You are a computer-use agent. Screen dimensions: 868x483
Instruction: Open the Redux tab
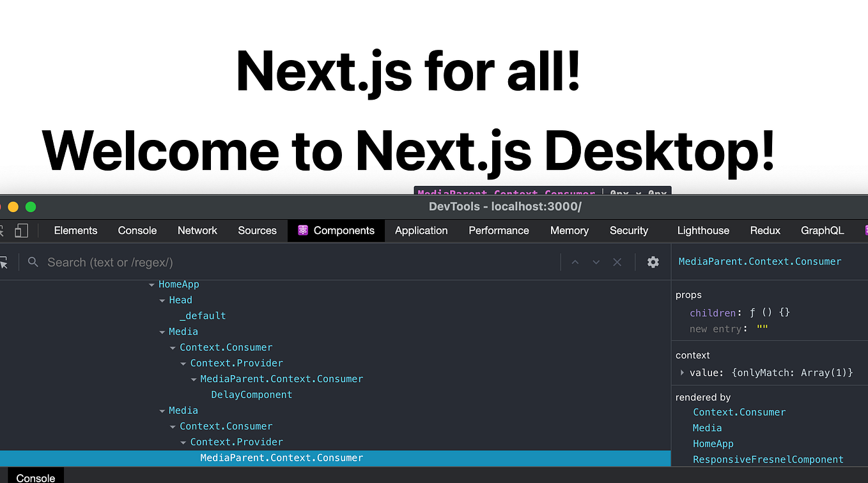tap(765, 231)
